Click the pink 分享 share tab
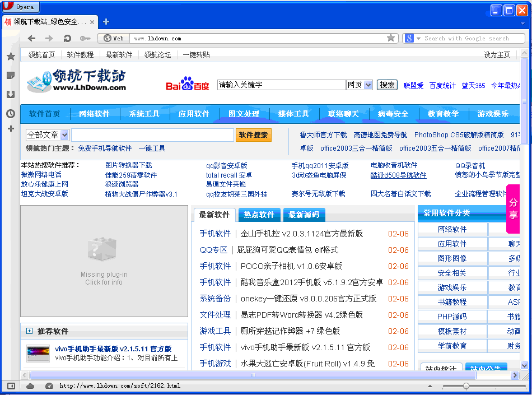This screenshot has width=532, height=395. 513,209
